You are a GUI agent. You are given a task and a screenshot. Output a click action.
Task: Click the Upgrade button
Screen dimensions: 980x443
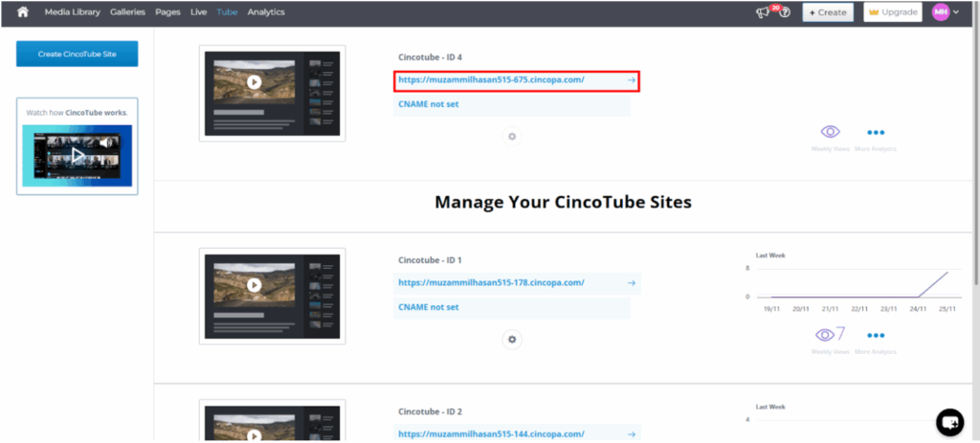pyautogui.click(x=892, y=12)
